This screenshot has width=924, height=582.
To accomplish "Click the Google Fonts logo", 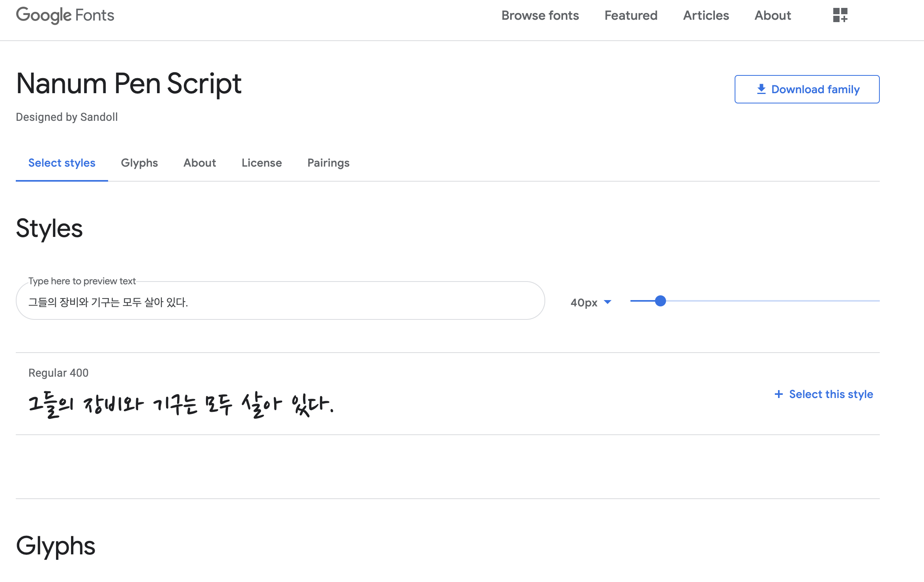I will [x=65, y=15].
